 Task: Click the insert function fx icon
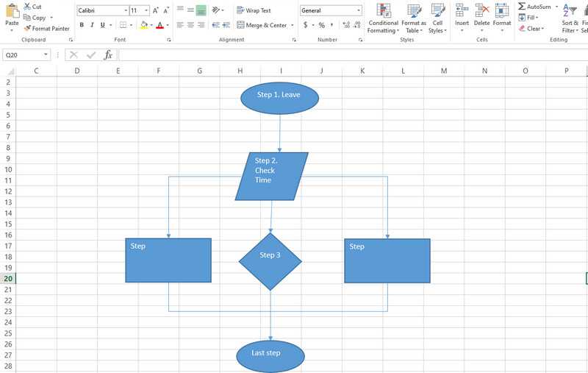coord(108,55)
